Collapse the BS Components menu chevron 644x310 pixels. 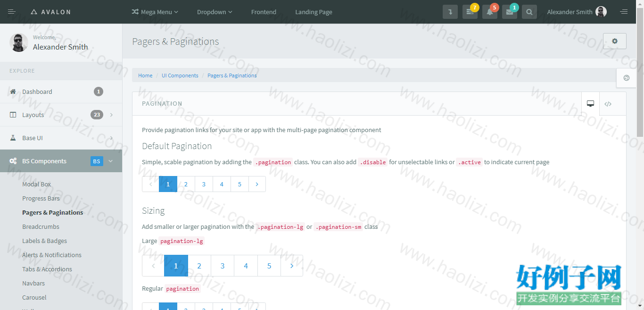click(111, 161)
